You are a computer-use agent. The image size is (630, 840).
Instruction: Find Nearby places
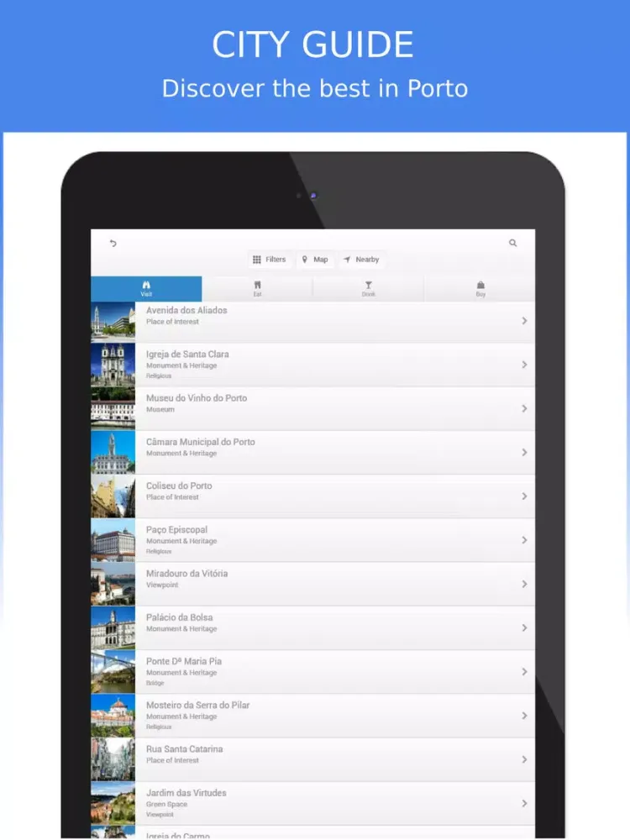click(361, 260)
